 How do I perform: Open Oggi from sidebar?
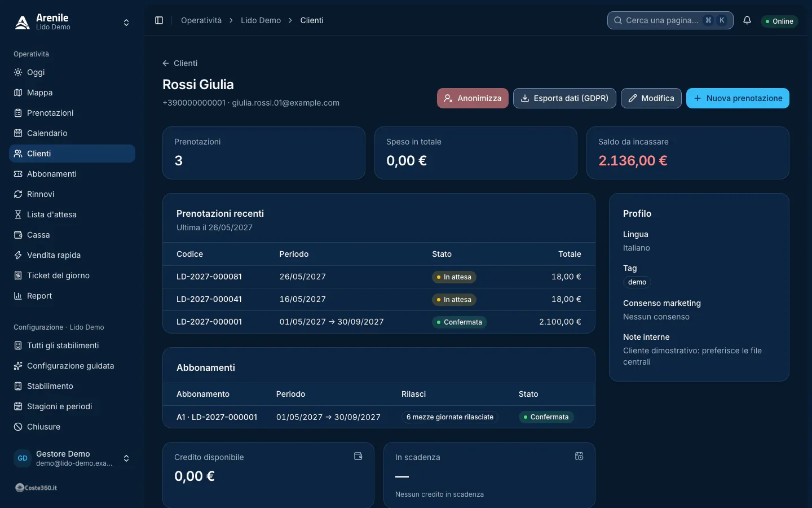coord(72,72)
